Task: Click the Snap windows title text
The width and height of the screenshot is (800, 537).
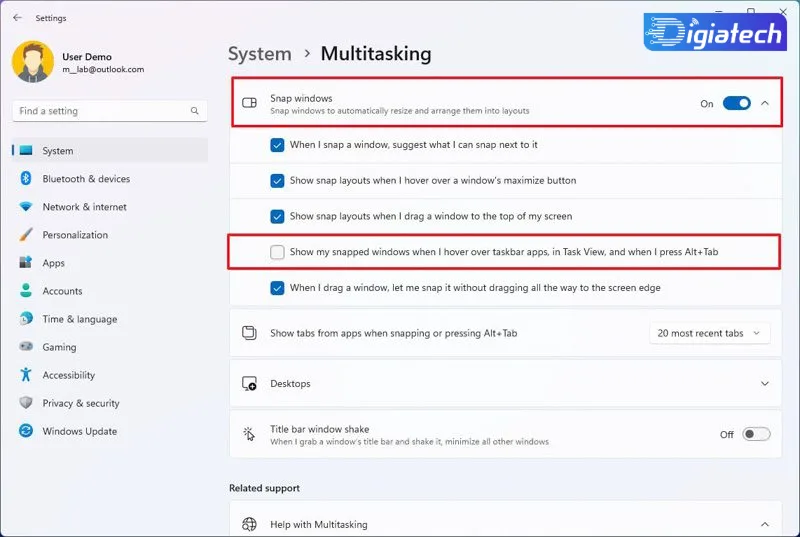Action: pos(301,98)
